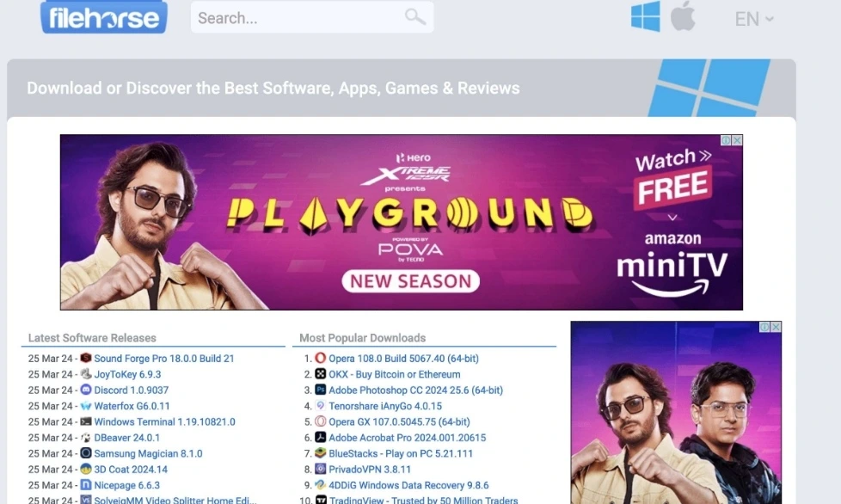
Task: Click the Adobe Photoshop icon
Action: (x=320, y=390)
